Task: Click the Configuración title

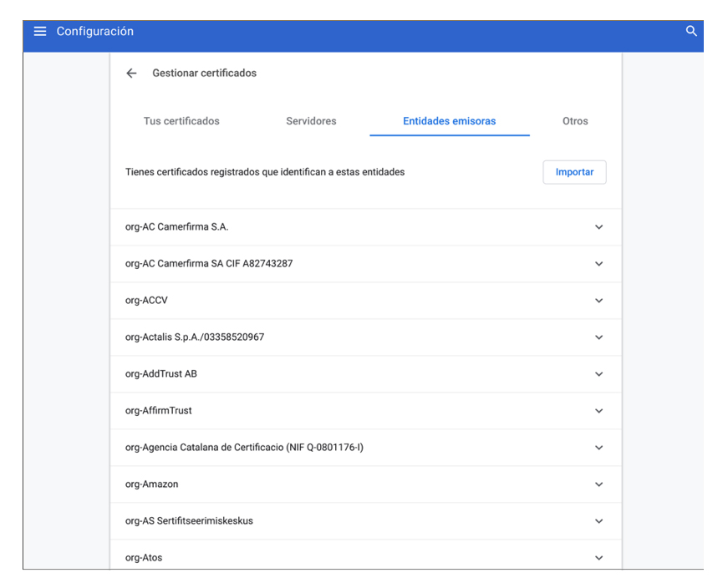Action: 95,31
